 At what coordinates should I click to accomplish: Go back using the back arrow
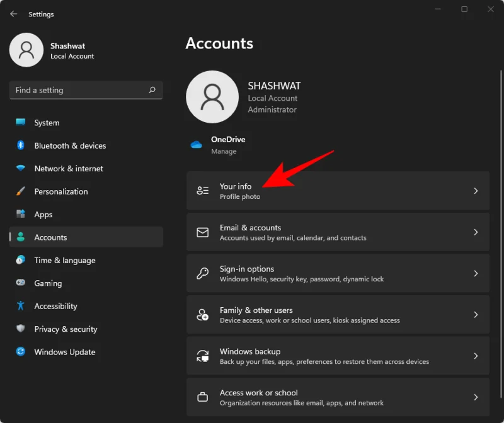(13, 13)
